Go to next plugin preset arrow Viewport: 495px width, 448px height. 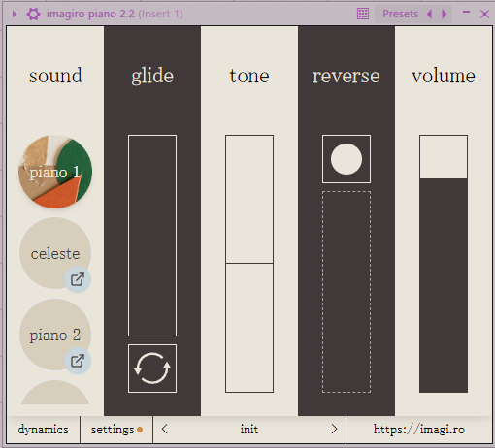(445, 14)
